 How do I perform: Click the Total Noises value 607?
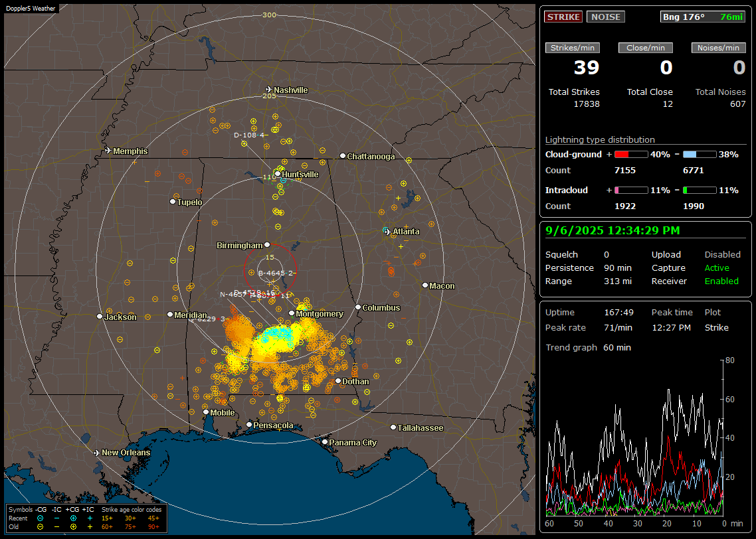click(x=737, y=104)
